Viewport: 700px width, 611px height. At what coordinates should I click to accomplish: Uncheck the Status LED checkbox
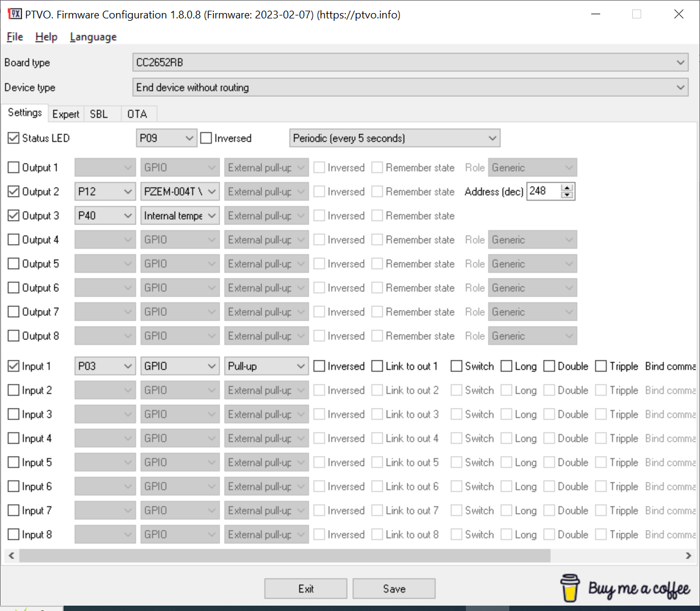(14, 138)
